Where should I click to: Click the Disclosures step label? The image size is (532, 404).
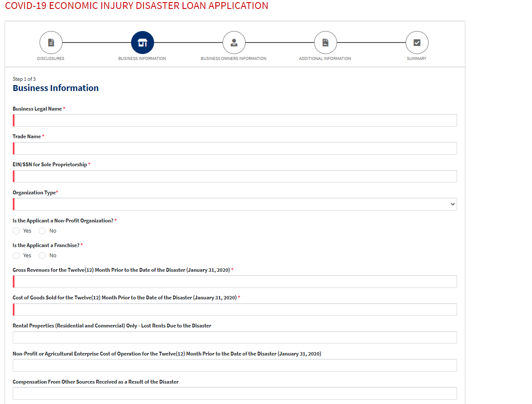pos(51,59)
